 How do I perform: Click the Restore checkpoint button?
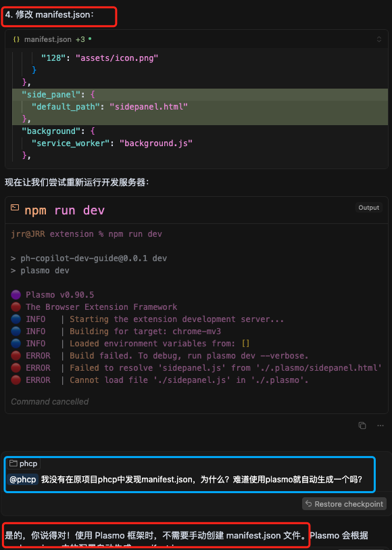point(345,504)
